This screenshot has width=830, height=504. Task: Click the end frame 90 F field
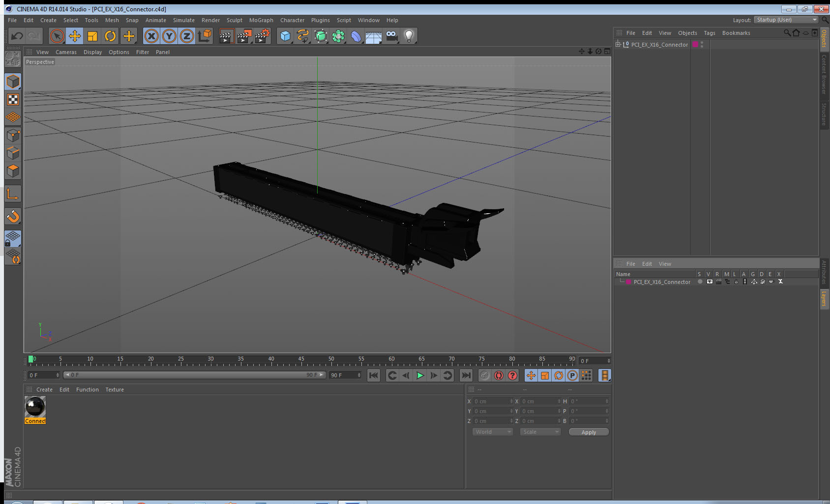coord(345,375)
